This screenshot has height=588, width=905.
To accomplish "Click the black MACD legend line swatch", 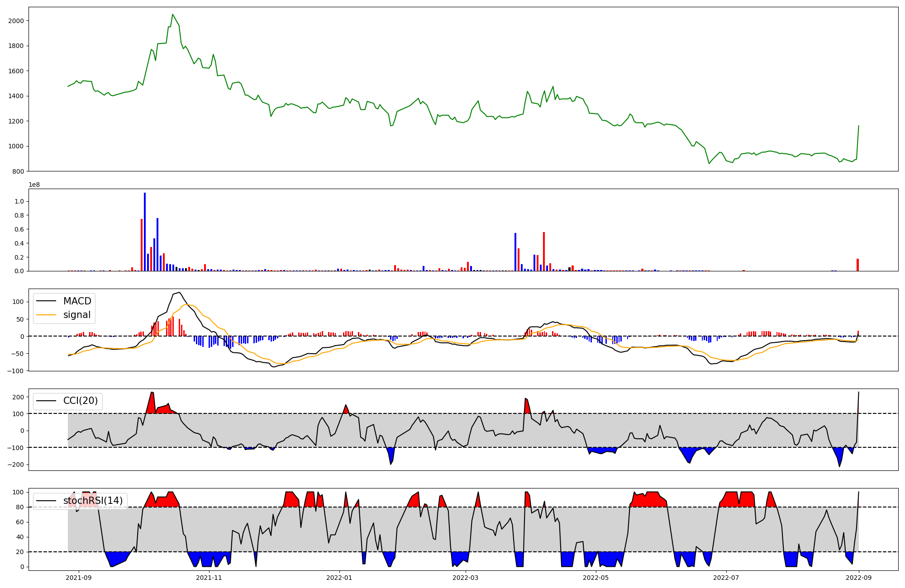I will click(46, 301).
